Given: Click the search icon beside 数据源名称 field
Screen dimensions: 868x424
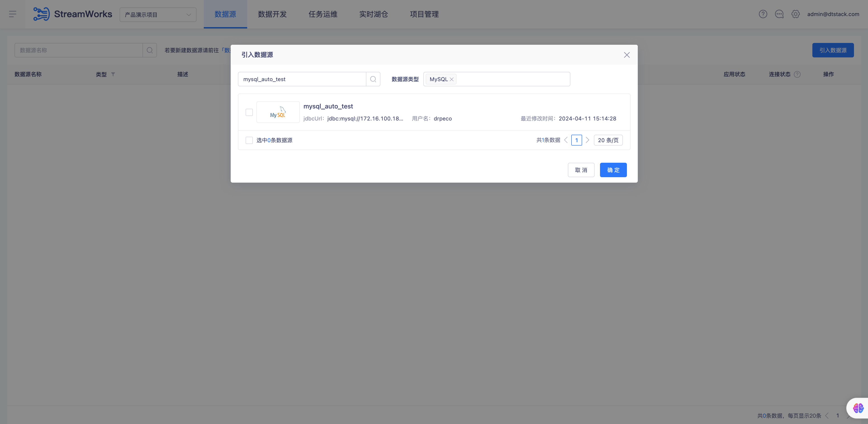Looking at the screenshot, I should click(x=150, y=50).
